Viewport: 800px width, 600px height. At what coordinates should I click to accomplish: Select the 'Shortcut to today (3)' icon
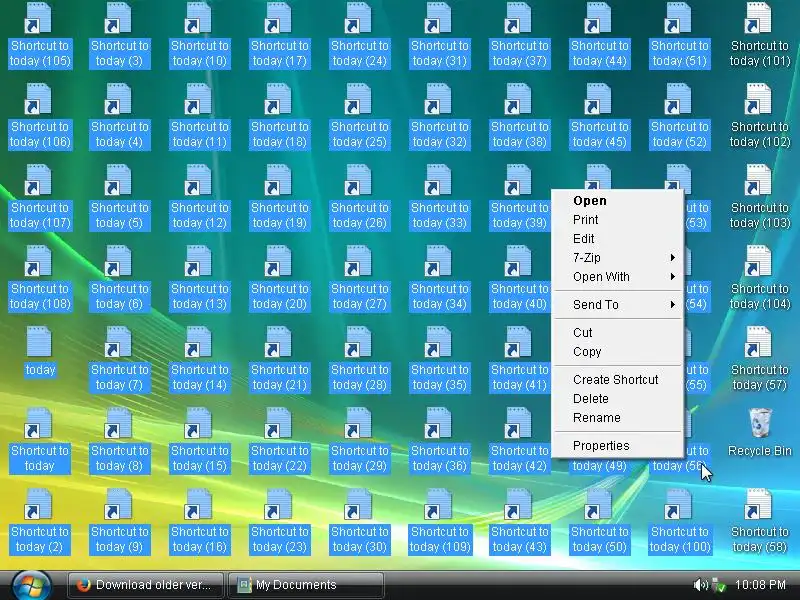(120, 36)
